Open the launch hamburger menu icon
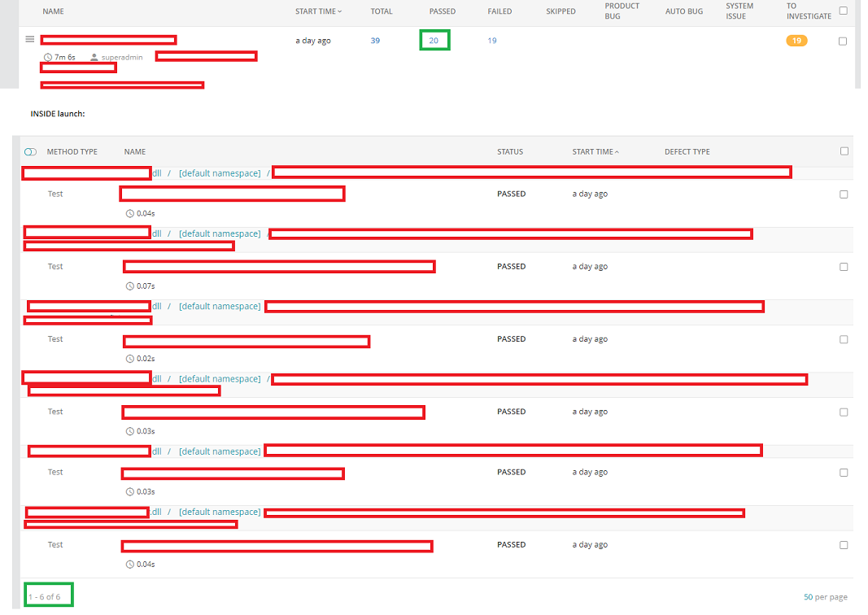The image size is (868, 615). click(x=30, y=39)
